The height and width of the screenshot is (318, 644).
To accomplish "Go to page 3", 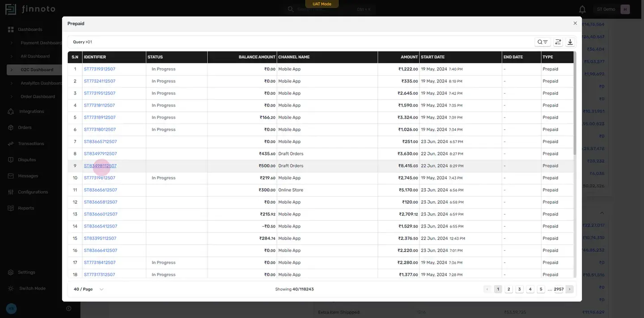I will coord(519,289).
